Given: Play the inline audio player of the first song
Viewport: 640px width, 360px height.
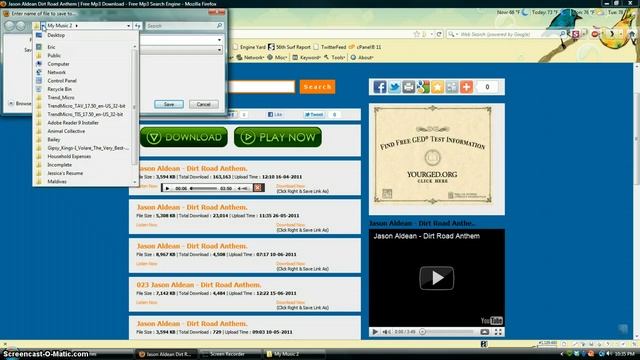Looking at the screenshot, I should click(x=167, y=188).
